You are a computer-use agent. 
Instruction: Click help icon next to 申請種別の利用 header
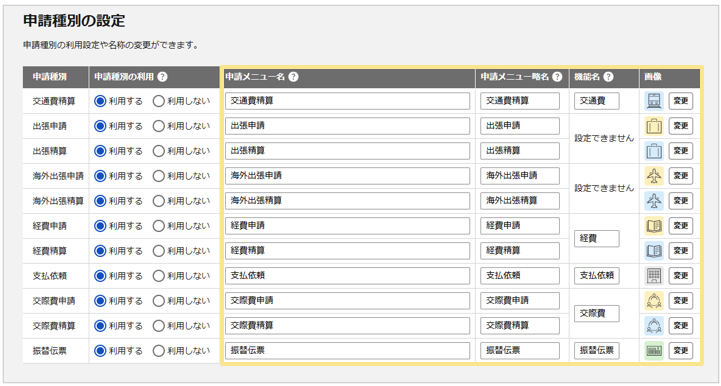(162, 77)
